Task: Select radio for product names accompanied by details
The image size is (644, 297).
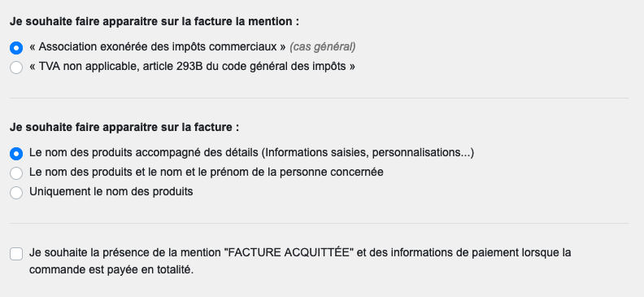Action: click(x=16, y=154)
